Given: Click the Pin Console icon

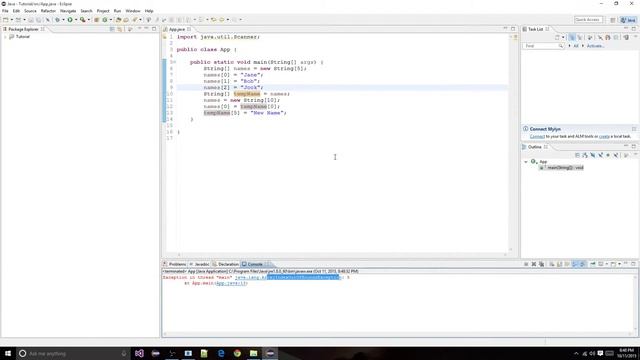Looking at the screenshot, I should pyautogui.click(x=593, y=264).
